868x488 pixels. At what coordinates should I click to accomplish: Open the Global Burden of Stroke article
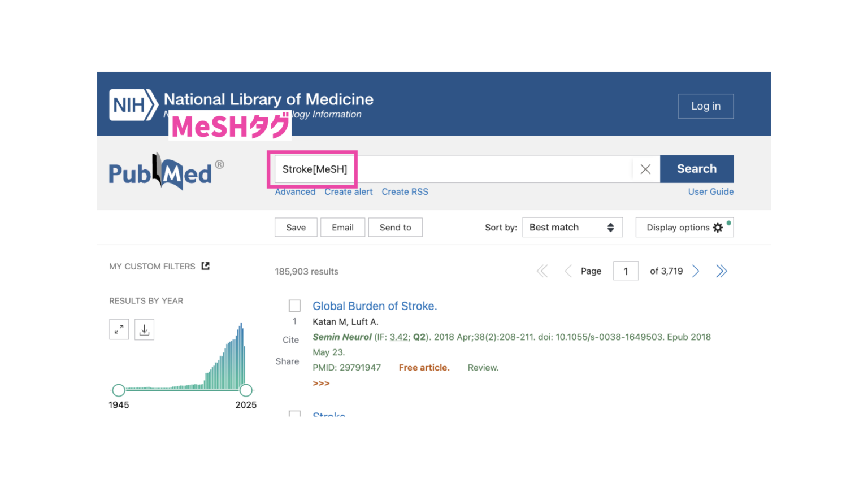tap(375, 306)
